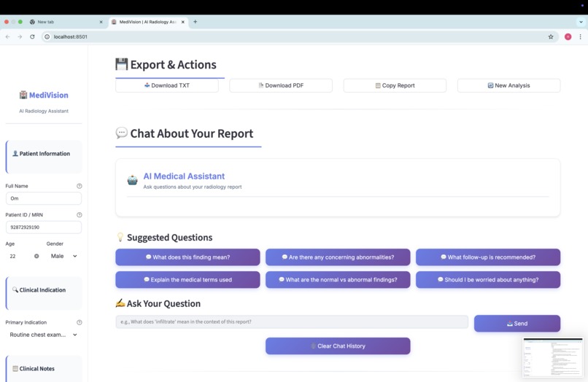This screenshot has height=382, width=588.
Task: Send the typed question
Action: pos(517,324)
